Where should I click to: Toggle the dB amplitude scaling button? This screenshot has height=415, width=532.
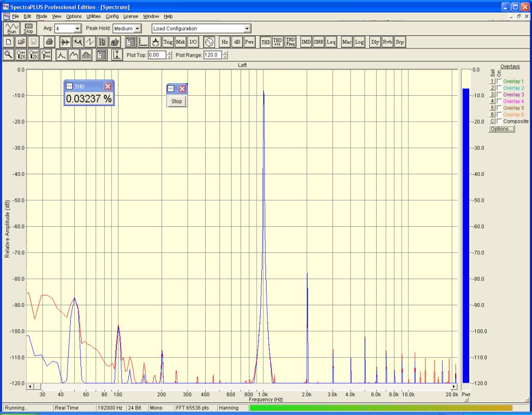(237, 42)
